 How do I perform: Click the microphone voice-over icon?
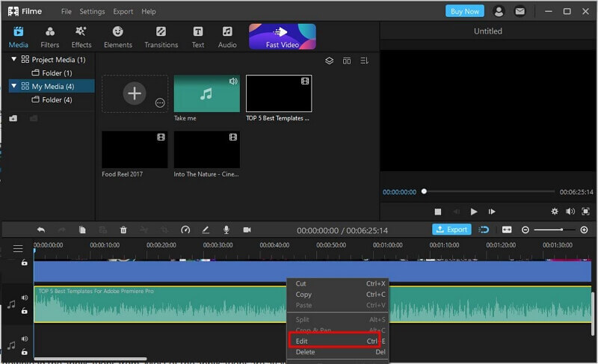click(226, 229)
